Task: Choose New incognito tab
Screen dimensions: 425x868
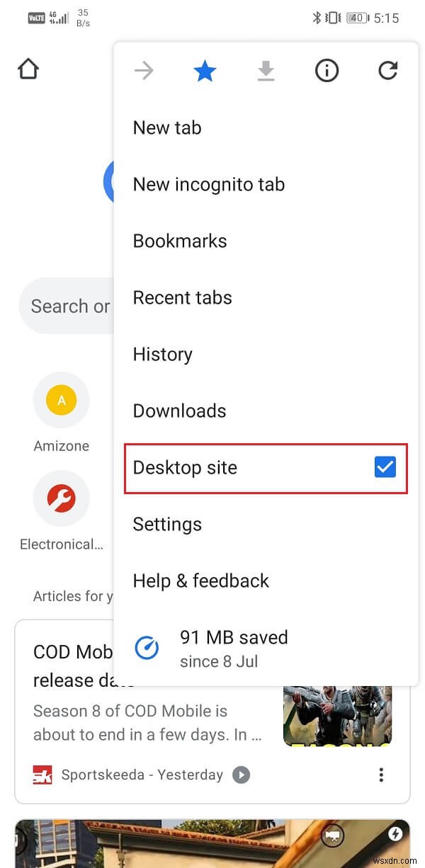Action: point(209,185)
